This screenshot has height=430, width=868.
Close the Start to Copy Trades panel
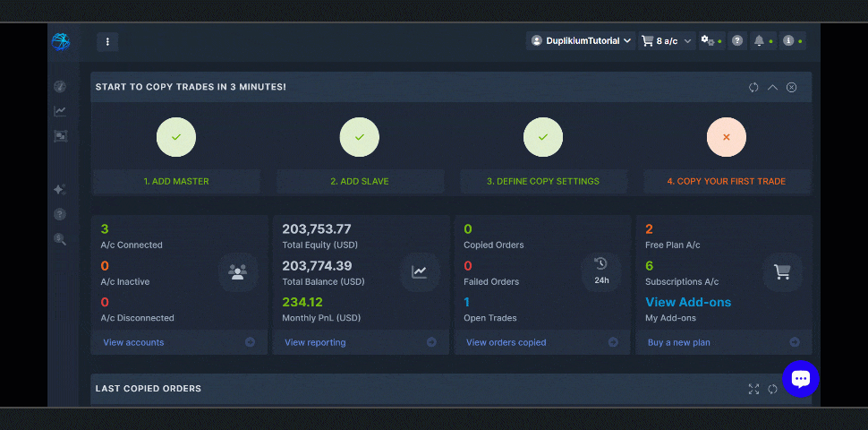click(x=792, y=87)
